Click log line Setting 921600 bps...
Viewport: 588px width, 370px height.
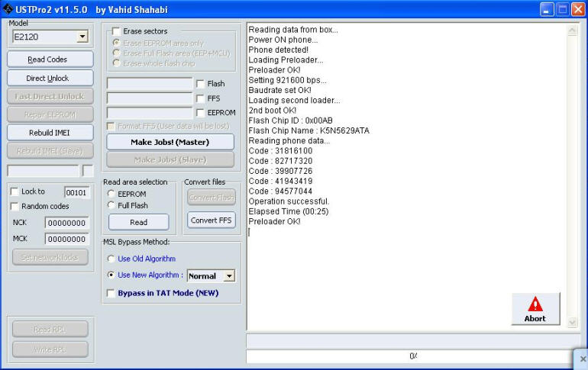pos(287,80)
